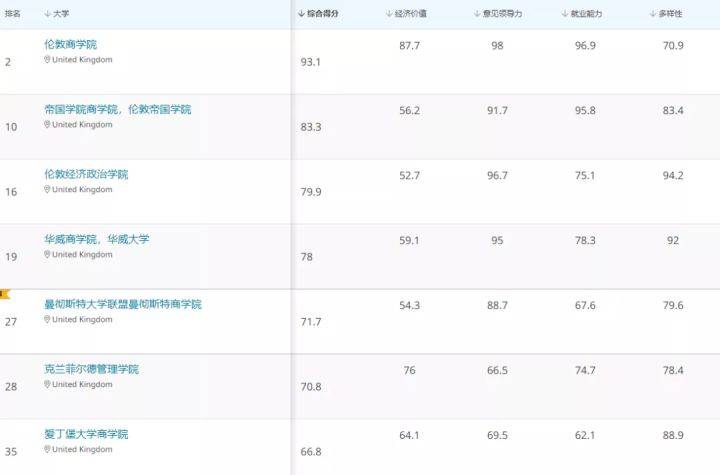Click location pin icon under 爱丁堡大学商学院

tap(47, 449)
